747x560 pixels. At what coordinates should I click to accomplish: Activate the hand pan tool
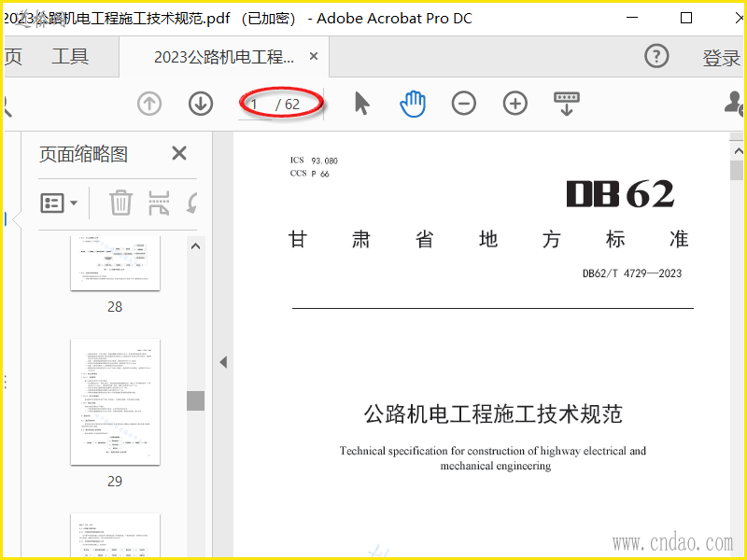tap(413, 104)
